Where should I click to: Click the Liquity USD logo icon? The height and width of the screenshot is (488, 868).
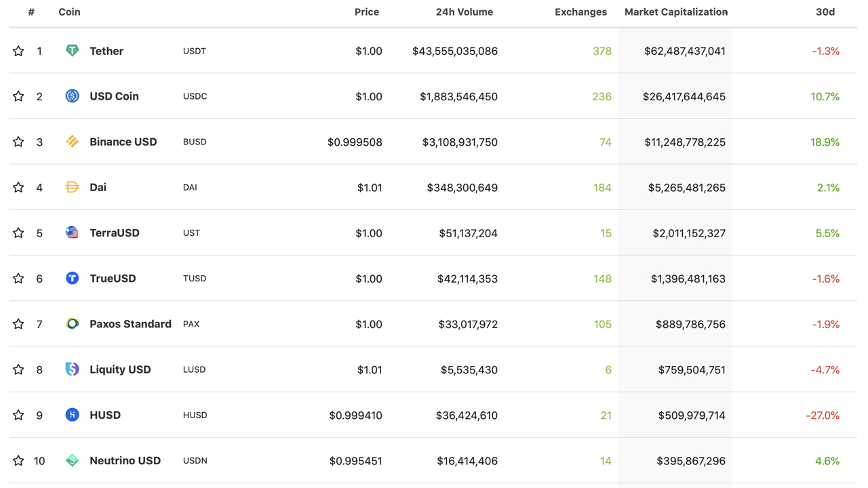click(x=72, y=369)
